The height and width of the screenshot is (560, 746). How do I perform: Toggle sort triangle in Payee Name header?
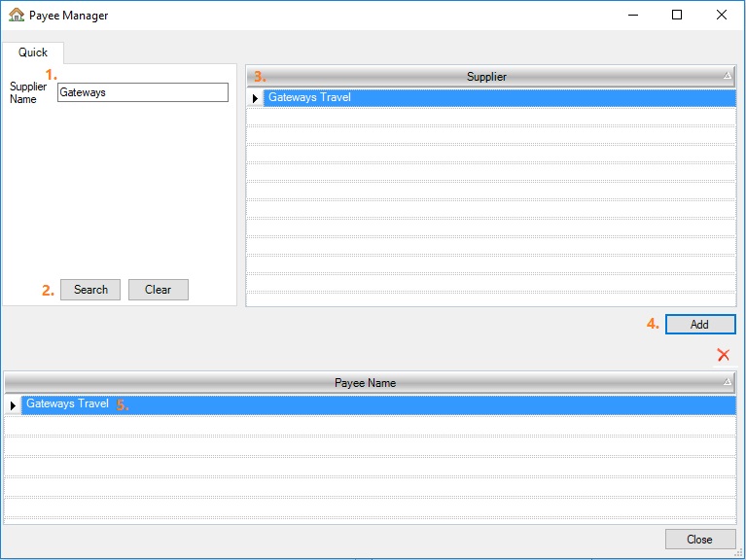tap(727, 382)
